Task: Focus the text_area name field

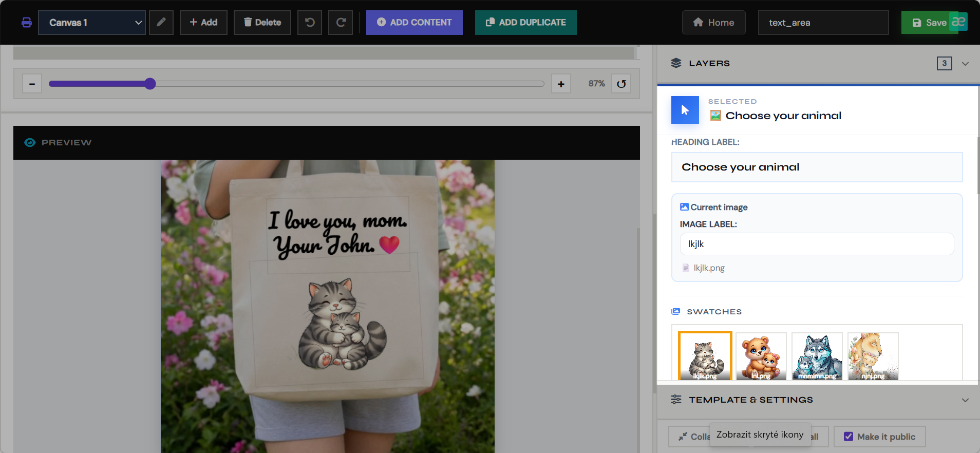Action: coord(823,23)
